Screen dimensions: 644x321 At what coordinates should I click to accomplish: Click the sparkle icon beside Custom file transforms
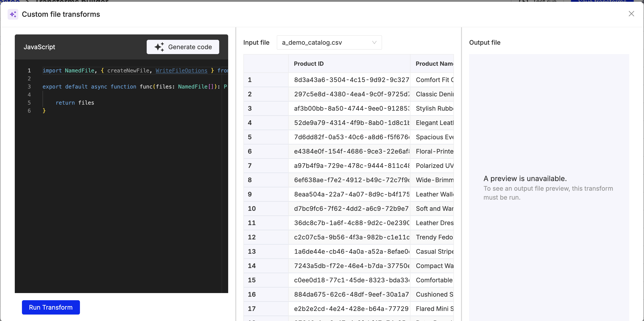[x=13, y=14]
